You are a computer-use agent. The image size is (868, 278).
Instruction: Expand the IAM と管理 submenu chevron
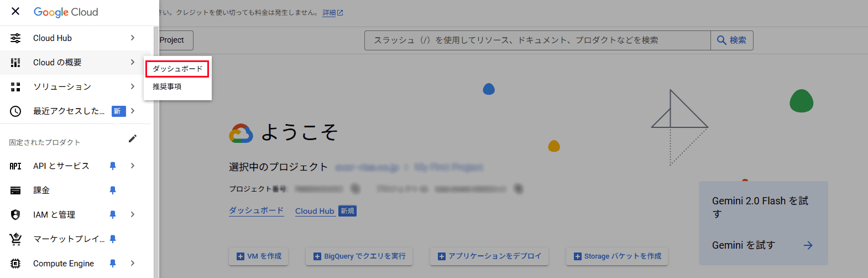[133, 214]
